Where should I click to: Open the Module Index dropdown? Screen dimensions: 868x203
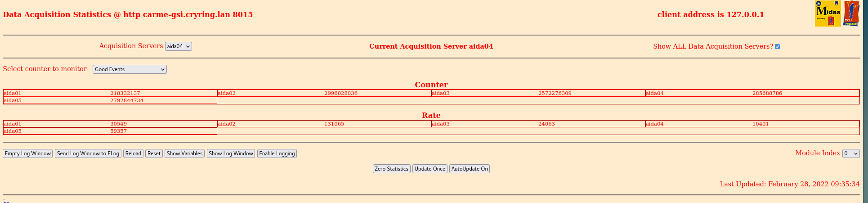851,153
